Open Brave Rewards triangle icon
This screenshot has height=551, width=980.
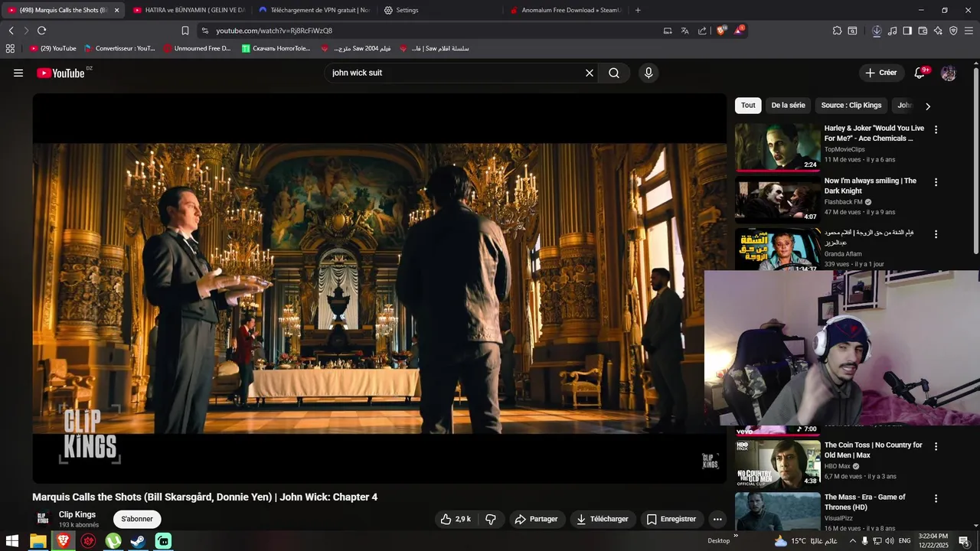pos(739,31)
